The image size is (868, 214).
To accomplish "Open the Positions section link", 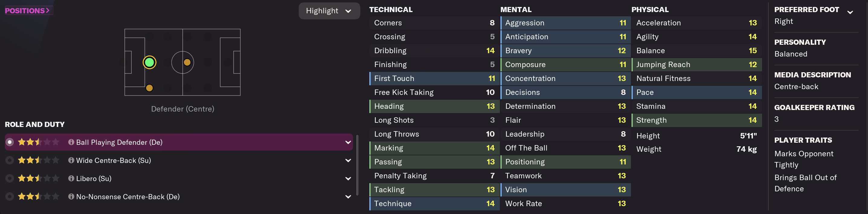I will point(27,11).
